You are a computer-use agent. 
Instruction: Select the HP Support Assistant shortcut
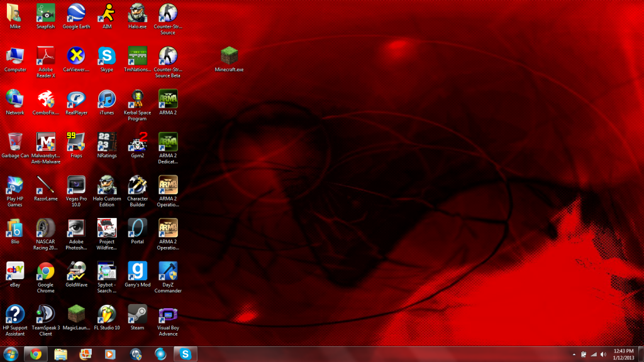point(15,321)
